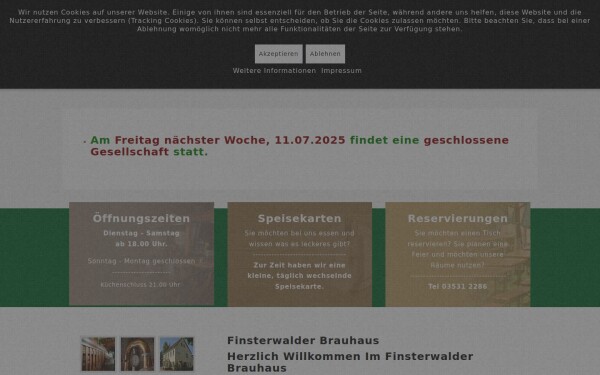Open the archway thumbnail image
600x375 pixels.
[137, 354]
